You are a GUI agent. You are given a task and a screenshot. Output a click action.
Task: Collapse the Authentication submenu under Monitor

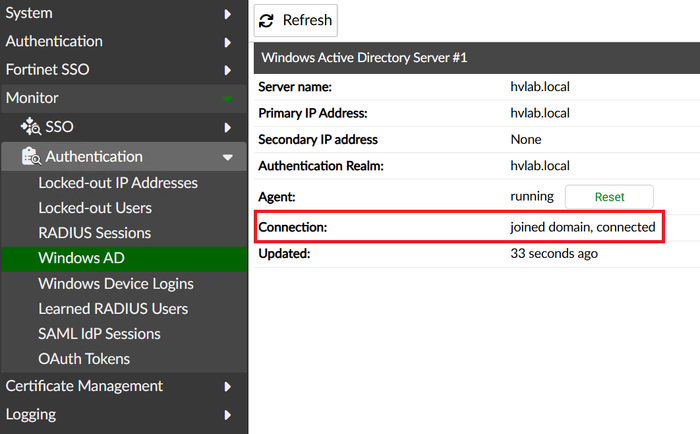[228, 157]
